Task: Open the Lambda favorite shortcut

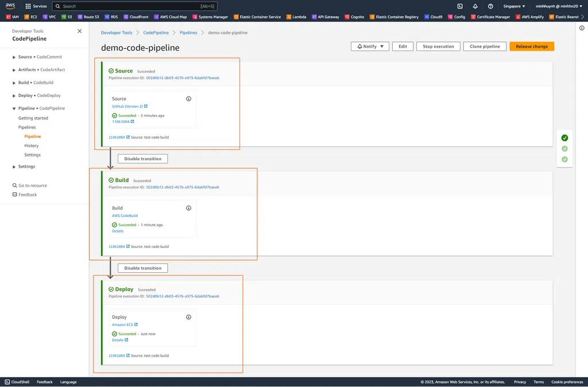Action: (296, 17)
